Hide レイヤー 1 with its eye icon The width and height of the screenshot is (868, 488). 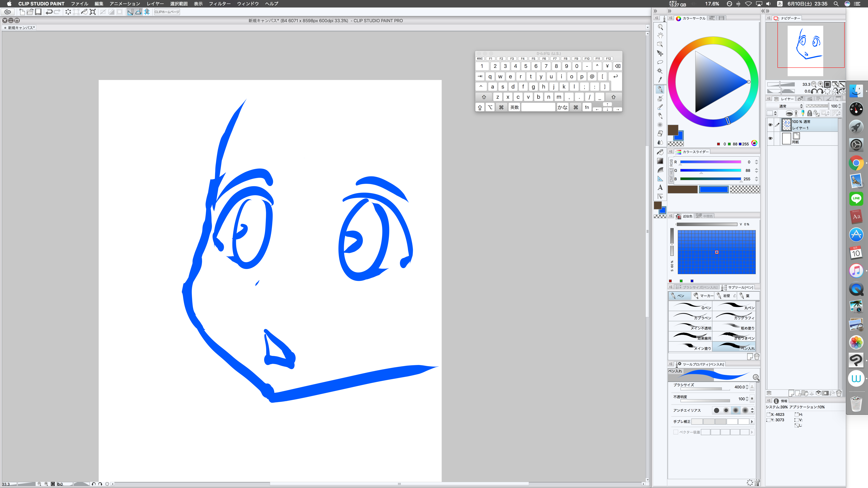click(x=770, y=125)
